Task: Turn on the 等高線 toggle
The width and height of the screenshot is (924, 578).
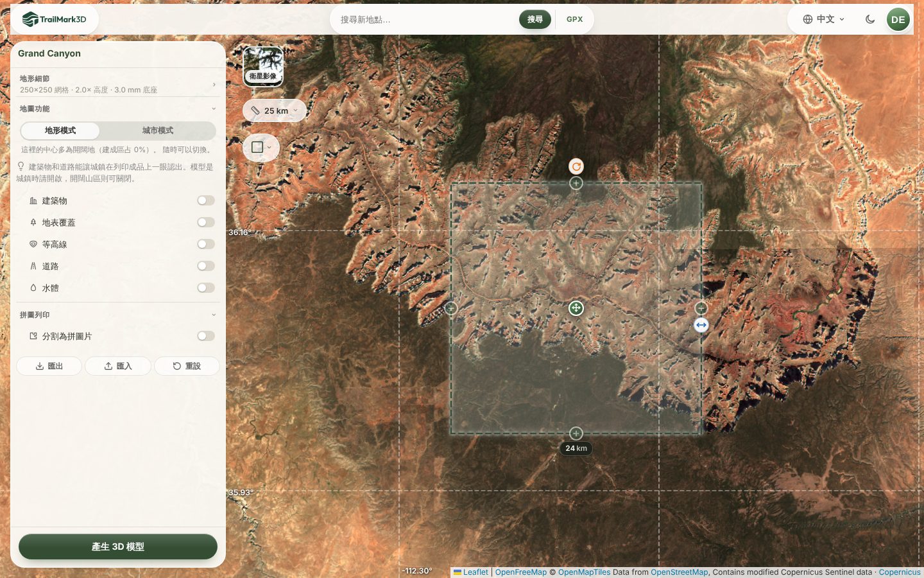Action: [x=206, y=245]
